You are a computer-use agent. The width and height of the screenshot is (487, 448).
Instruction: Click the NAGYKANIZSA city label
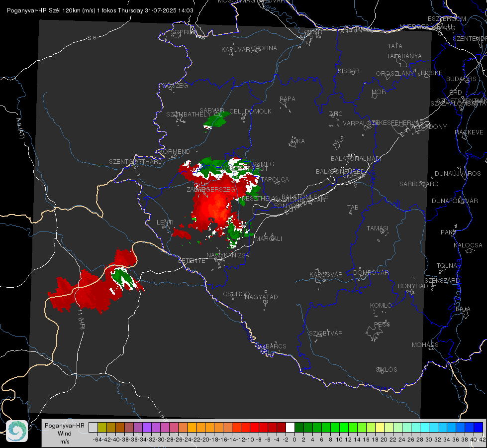(228, 255)
